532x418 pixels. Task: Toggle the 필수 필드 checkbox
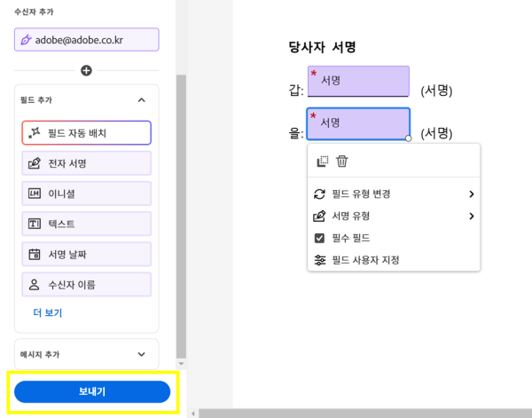pos(320,238)
